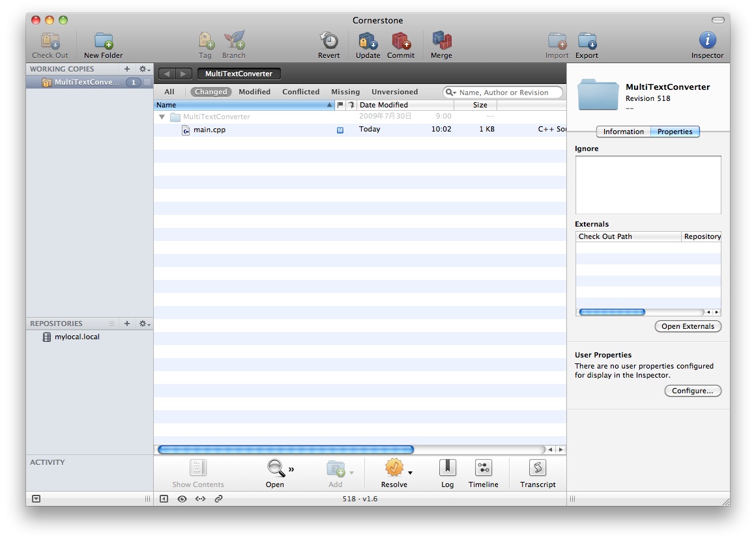Screen dimensions: 756x545
Task: Update the working copy
Action: point(368,42)
